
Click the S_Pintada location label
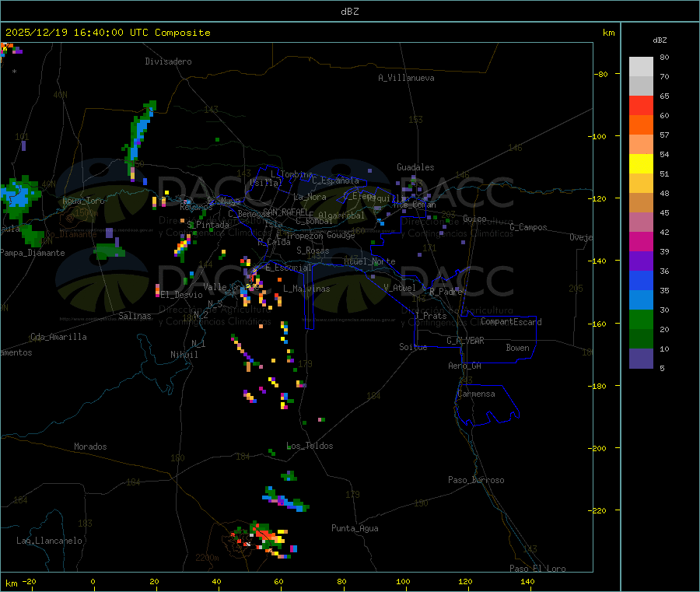click(x=208, y=225)
